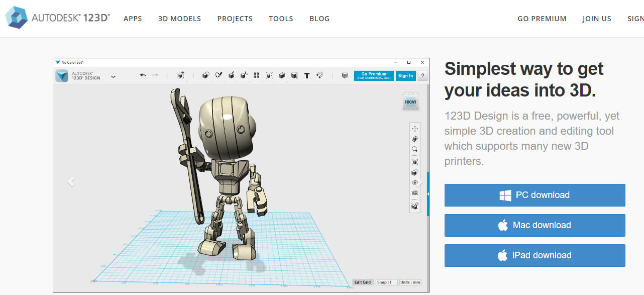Click the Pan tool in the navigation bar
The height and width of the screenshot is (295, 644).
click(x=415, y=129)
